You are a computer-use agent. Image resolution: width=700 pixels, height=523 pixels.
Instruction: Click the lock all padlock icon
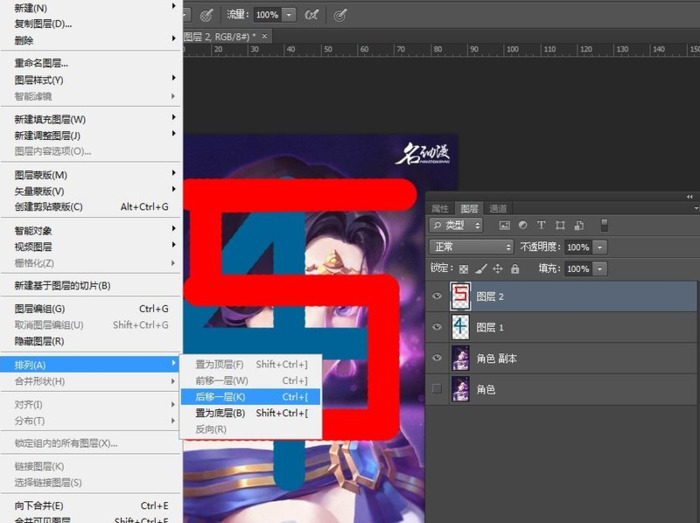515,269
